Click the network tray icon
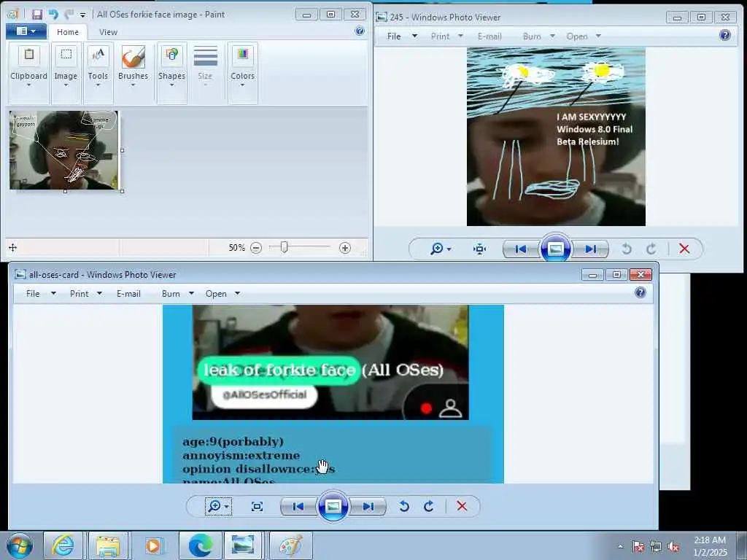This screenshot has height=560, width=747. point(656,547)
